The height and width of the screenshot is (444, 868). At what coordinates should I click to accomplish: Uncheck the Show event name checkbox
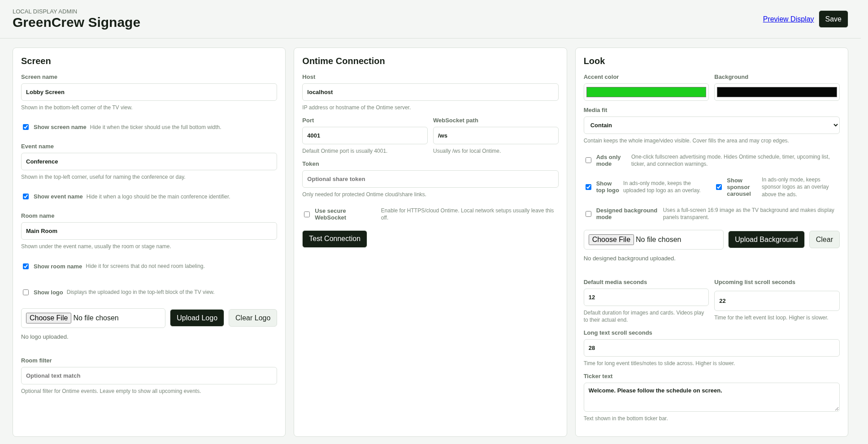[x=26, y=197]
